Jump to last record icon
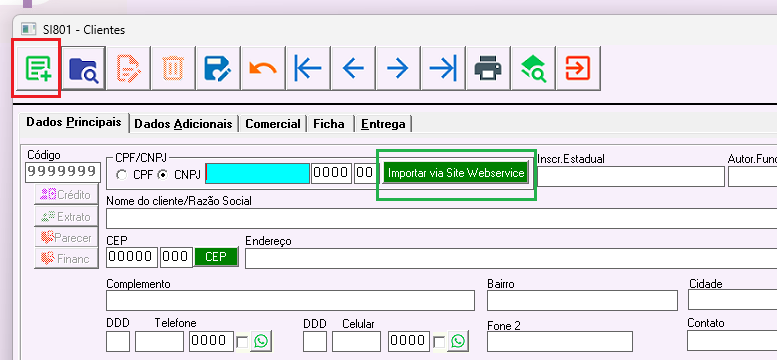 [x=442, y=68]
